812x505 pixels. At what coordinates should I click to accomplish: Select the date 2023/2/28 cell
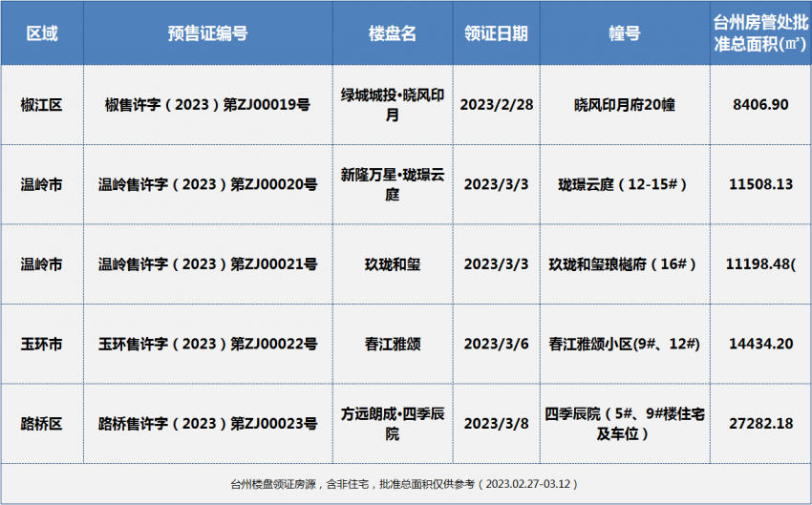tap(496, 104)
